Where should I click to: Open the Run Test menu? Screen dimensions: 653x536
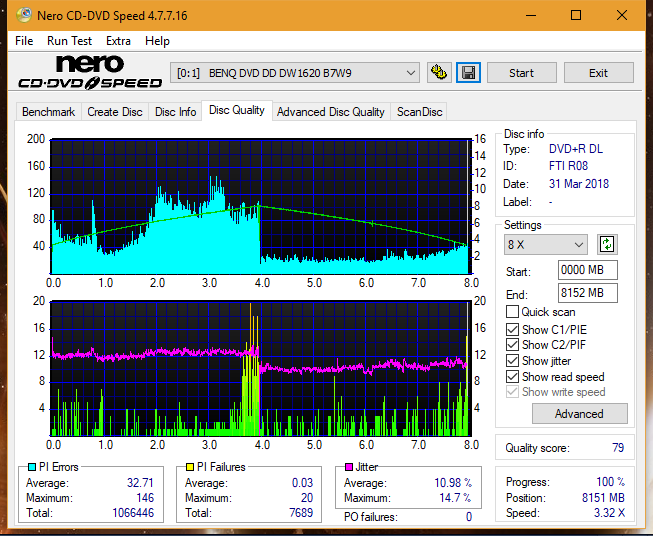70,41
